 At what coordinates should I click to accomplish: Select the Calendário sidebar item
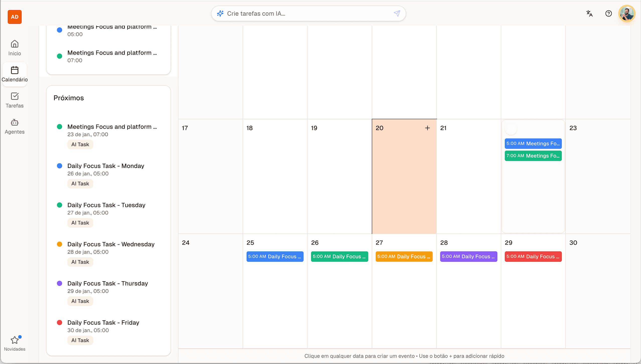14,74
